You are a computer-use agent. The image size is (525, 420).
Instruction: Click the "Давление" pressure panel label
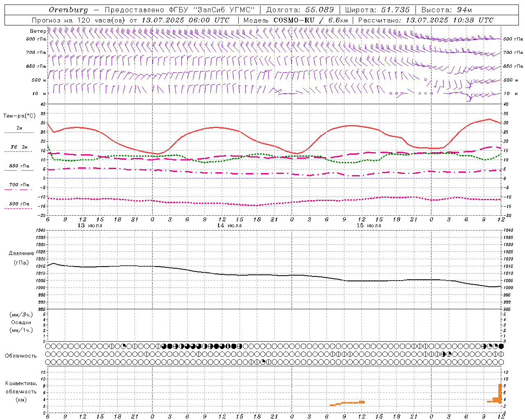click(x=21, y=253)
